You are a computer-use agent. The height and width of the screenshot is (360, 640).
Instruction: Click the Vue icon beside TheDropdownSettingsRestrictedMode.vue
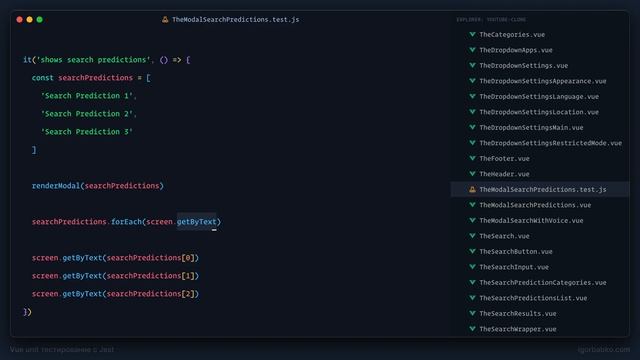[472, 143]
